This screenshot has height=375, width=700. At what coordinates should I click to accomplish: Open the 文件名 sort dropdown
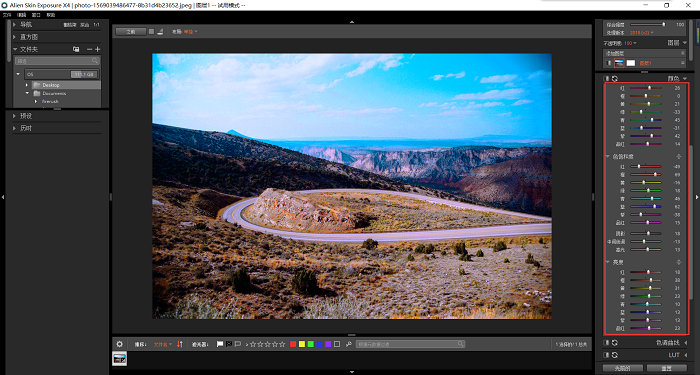coord(163,344)
